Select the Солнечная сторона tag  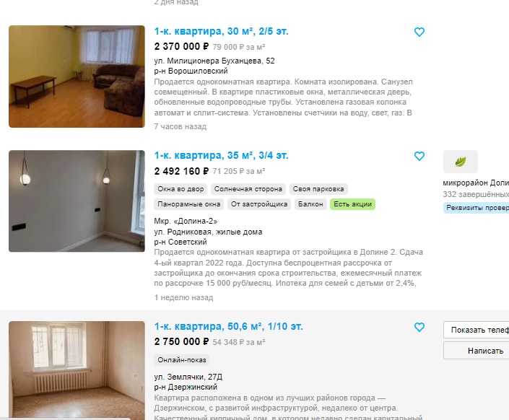point(248,189)
